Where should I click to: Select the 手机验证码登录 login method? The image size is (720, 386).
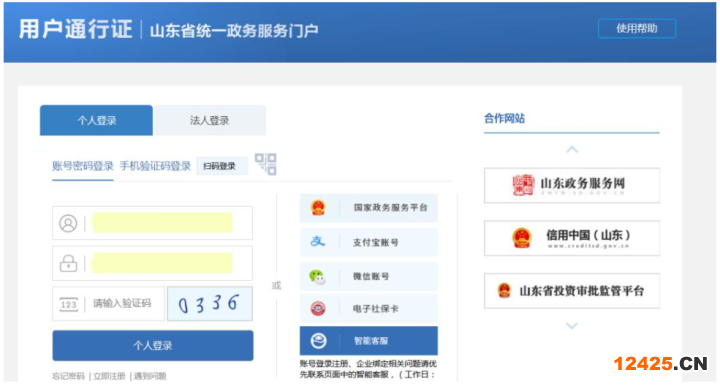point(155,166)
